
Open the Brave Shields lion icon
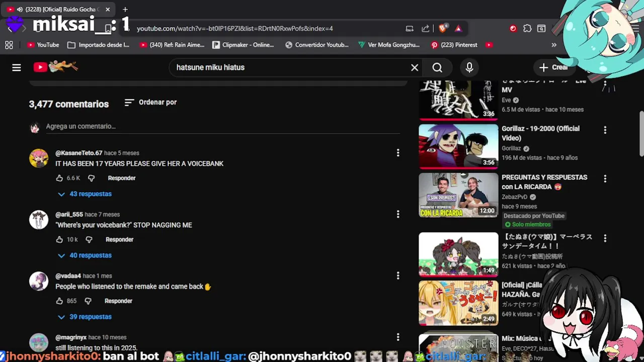click(x=443, y=29)
